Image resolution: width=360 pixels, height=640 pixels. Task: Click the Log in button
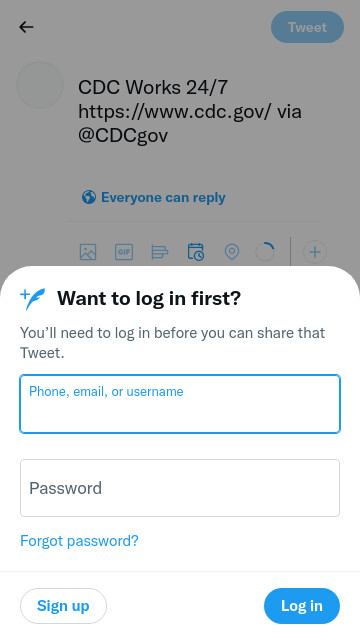click(x=302, y=606)
